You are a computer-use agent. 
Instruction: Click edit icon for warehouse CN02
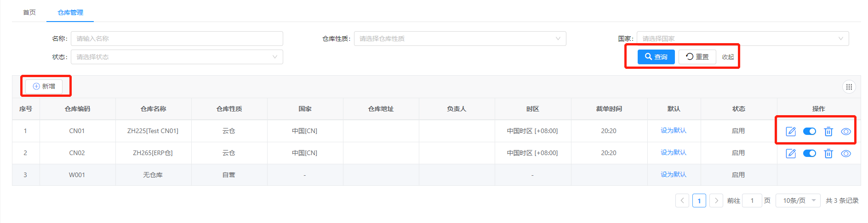791,154
